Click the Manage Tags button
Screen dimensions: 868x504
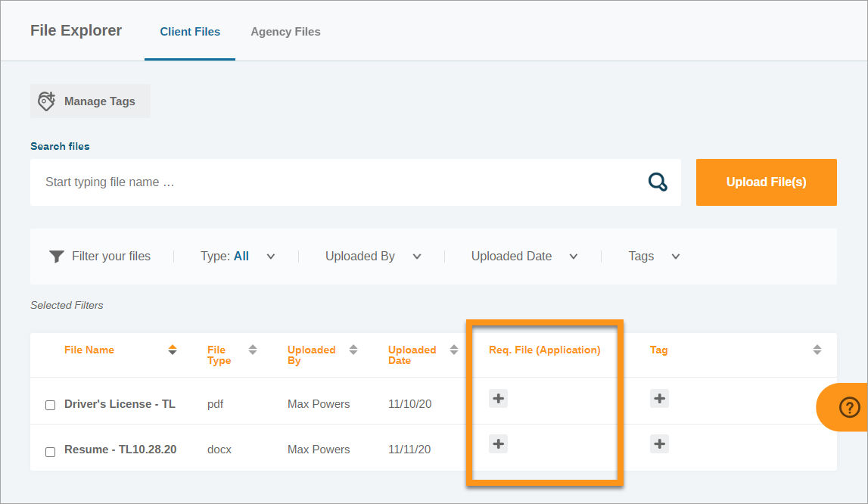click(x=90, y=101)
